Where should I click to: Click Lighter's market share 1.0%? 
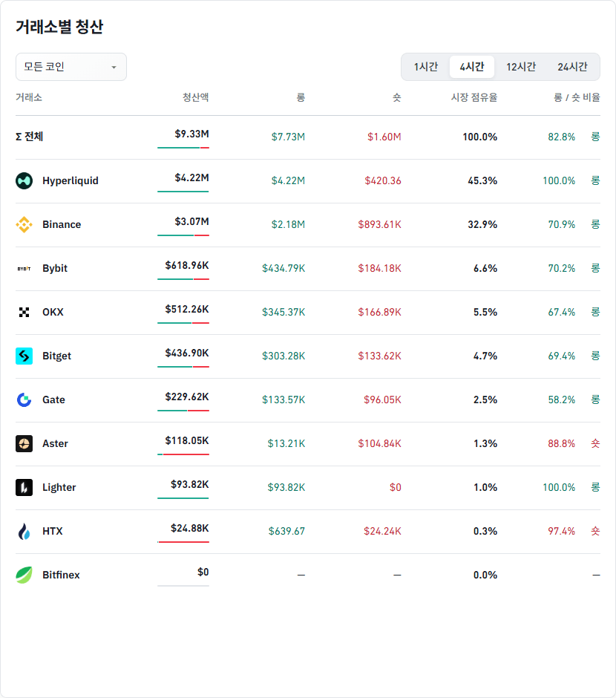click(x=485, y=487)
